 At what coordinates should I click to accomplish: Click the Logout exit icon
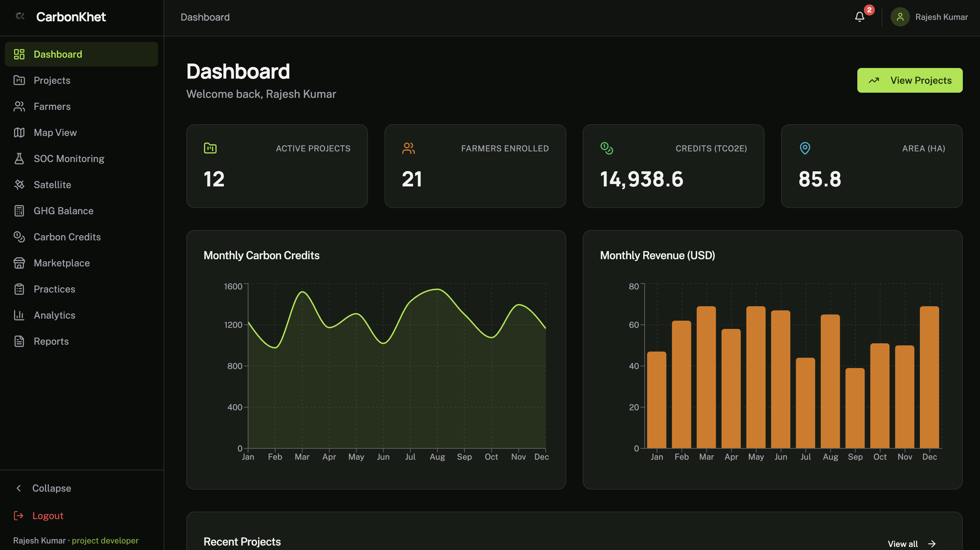coord(19,515)
